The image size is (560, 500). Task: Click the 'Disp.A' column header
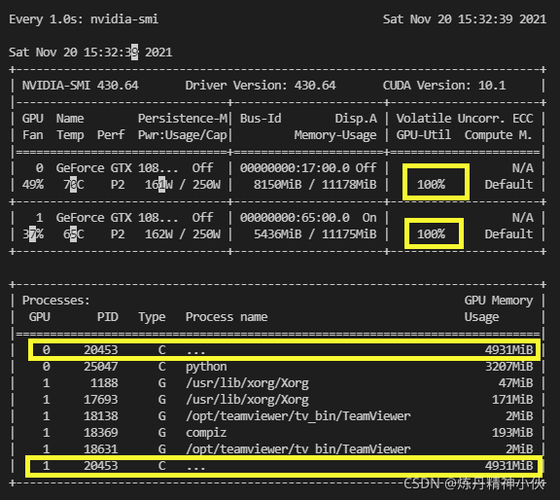coord(356,118)
